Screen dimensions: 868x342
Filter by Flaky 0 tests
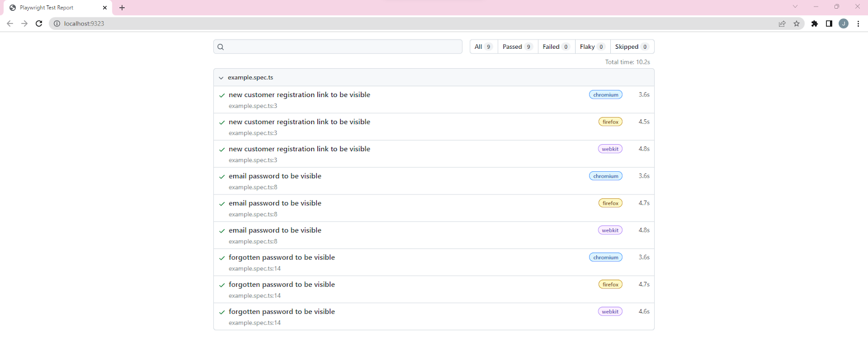pyautogui.click(x=592, y=47)
